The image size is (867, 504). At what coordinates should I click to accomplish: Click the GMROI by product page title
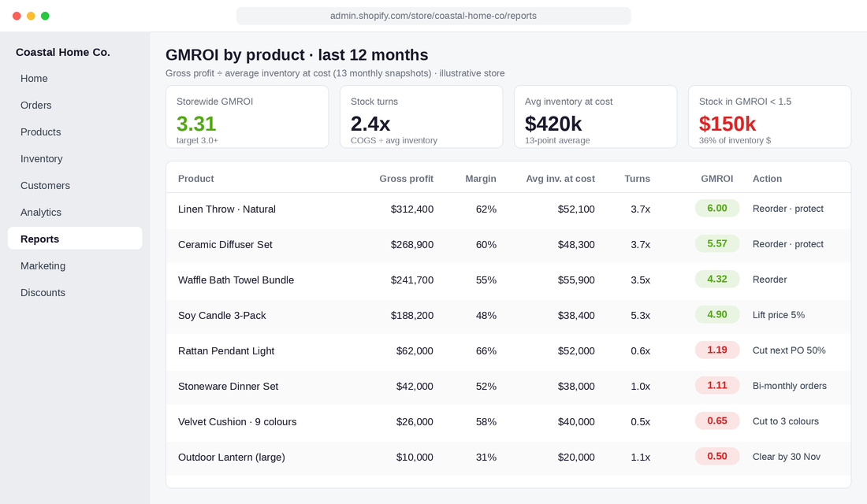296,54
